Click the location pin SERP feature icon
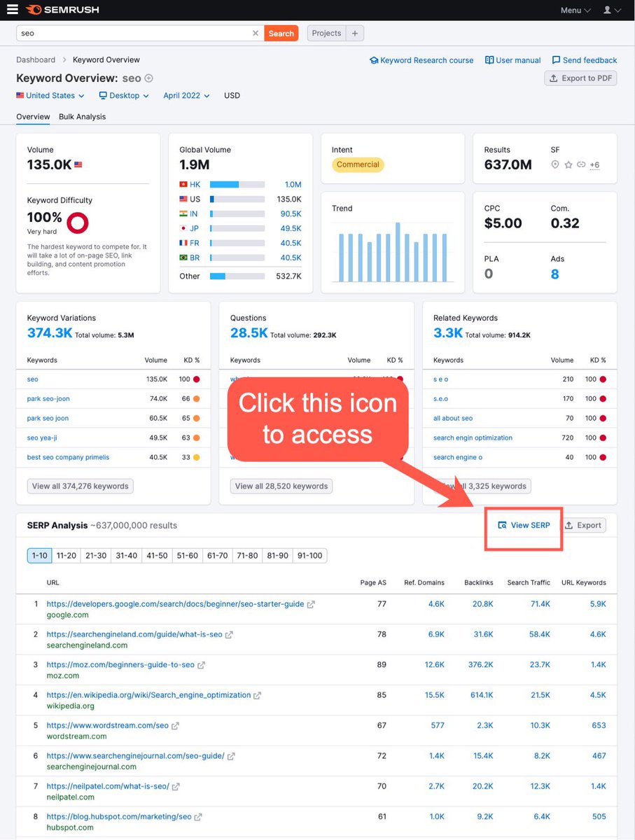 point(555,164)
